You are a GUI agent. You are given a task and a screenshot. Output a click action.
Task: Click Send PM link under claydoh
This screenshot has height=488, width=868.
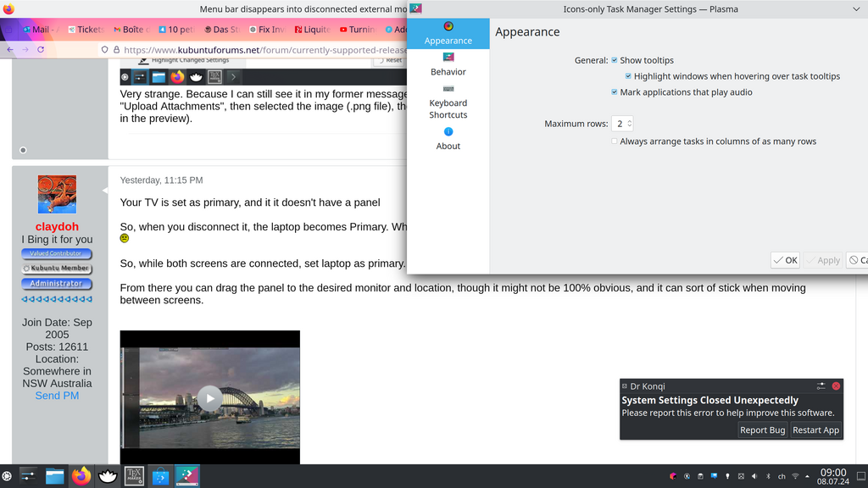57,396
